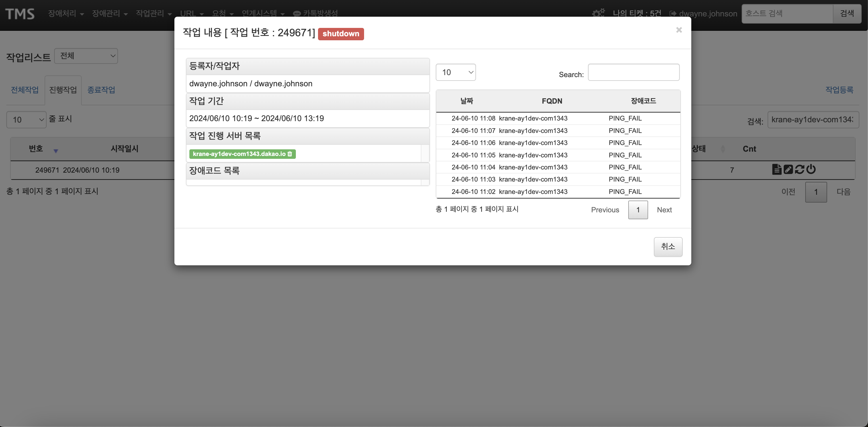This screenshot has width=868, height=427.
Task: Click 다음 in the background pagination
Action: 844,192
